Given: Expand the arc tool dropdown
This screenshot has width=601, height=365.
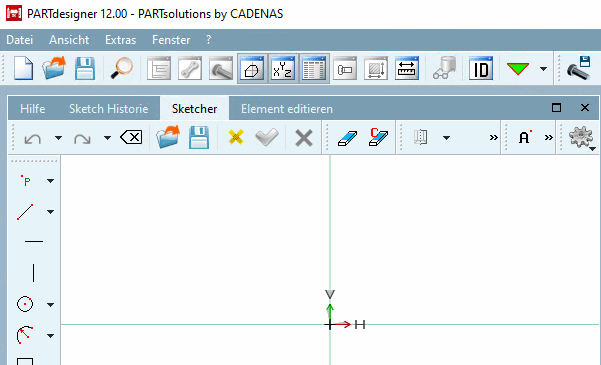Looking at the screenshot, I should (x=51, y=336).
